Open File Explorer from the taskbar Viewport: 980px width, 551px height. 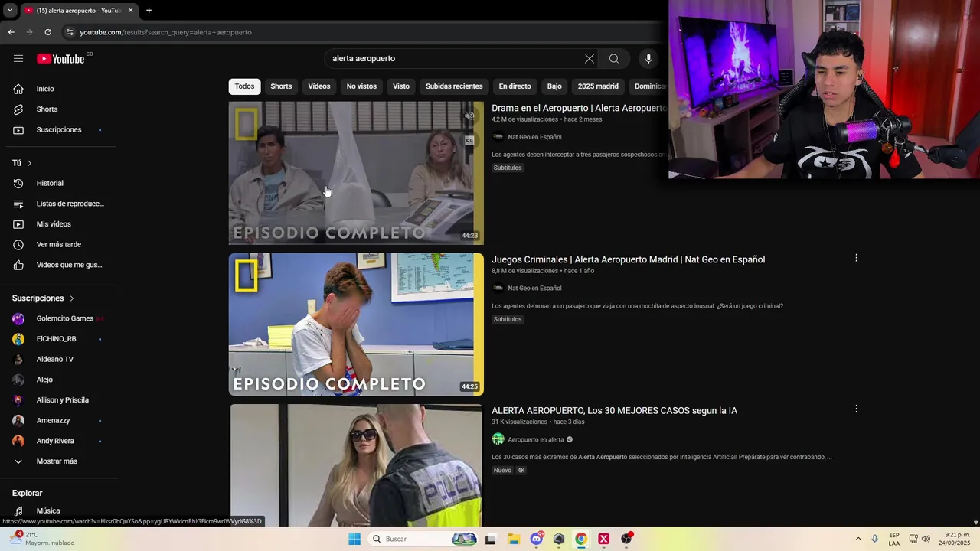tap(513, 539)
